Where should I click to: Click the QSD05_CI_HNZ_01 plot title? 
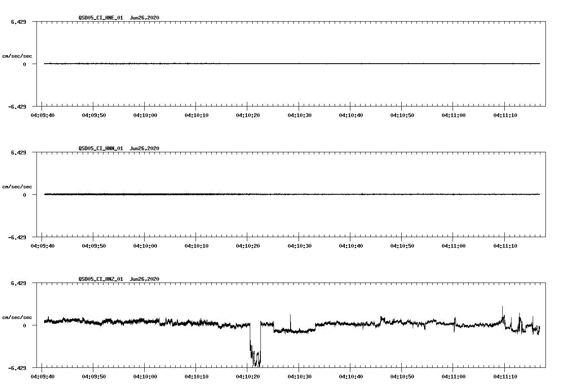101,279
